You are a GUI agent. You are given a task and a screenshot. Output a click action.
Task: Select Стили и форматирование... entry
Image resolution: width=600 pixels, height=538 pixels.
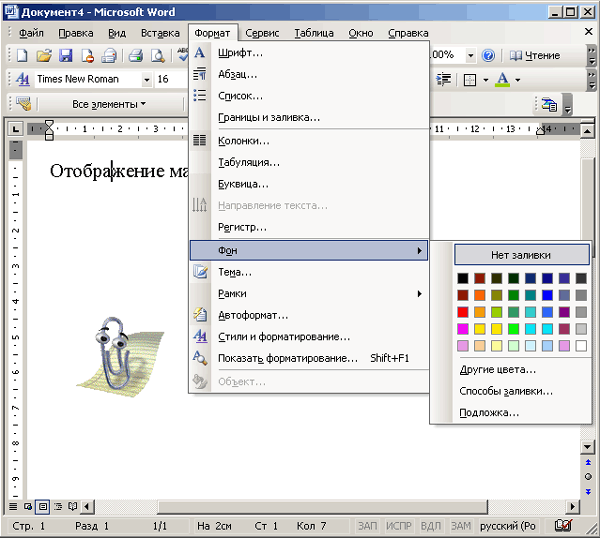click(x=308, y=337)
